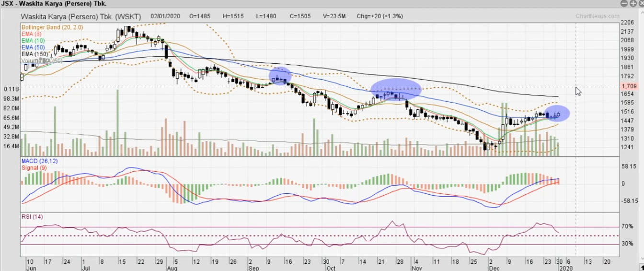This screenshot has height=271, width=644.
Task: Select the blue ellipse annotation in mid-September
Action: tap(280, 75)
